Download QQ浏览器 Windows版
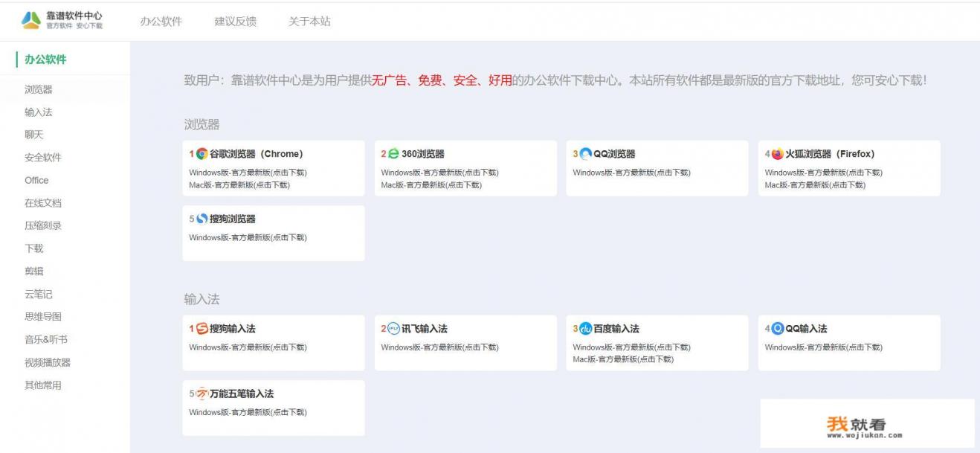Image resolution: width=980 pixels, height=453 pixels. (x=632, y=173)
